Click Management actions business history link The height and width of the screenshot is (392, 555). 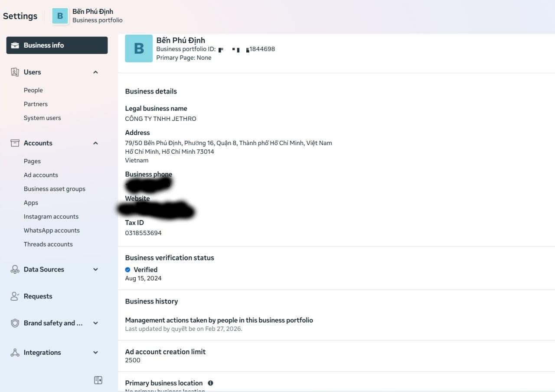(219, 320)
